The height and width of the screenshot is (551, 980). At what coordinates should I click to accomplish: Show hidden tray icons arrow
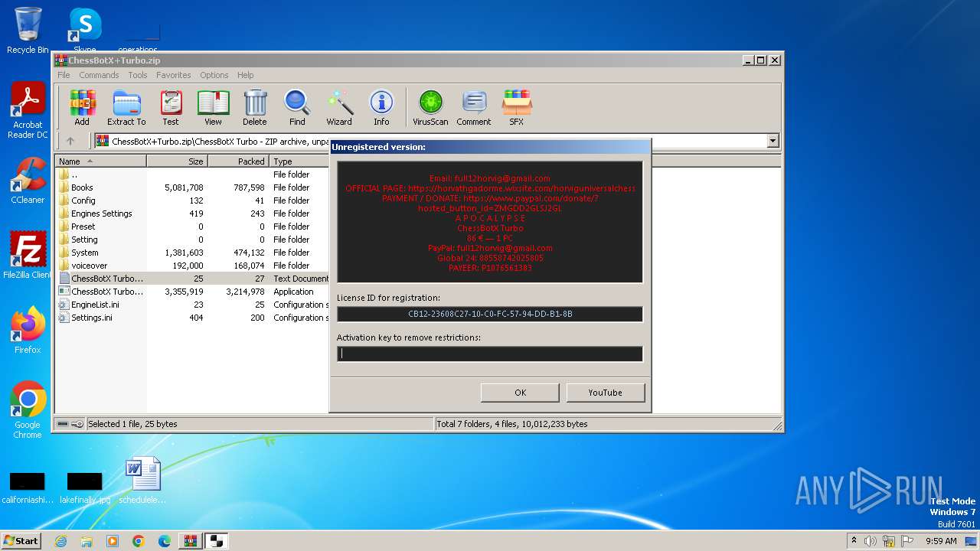pos(854,541)
